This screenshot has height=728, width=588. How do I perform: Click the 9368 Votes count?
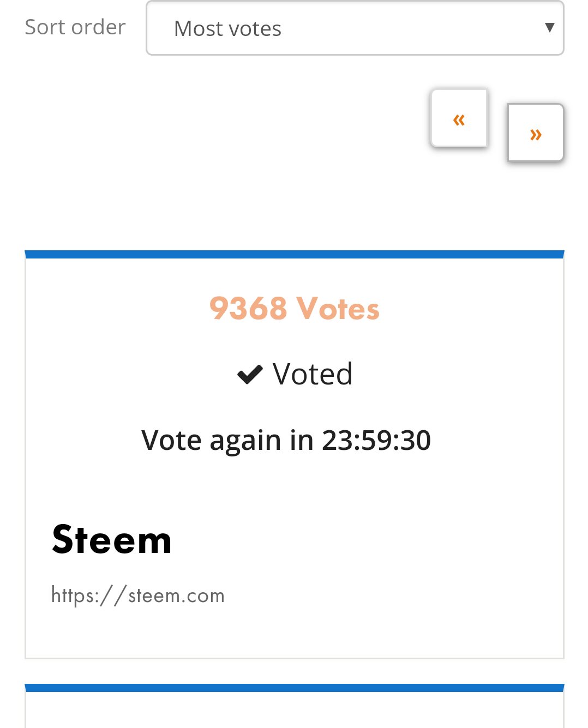click(x=295, y=308)
